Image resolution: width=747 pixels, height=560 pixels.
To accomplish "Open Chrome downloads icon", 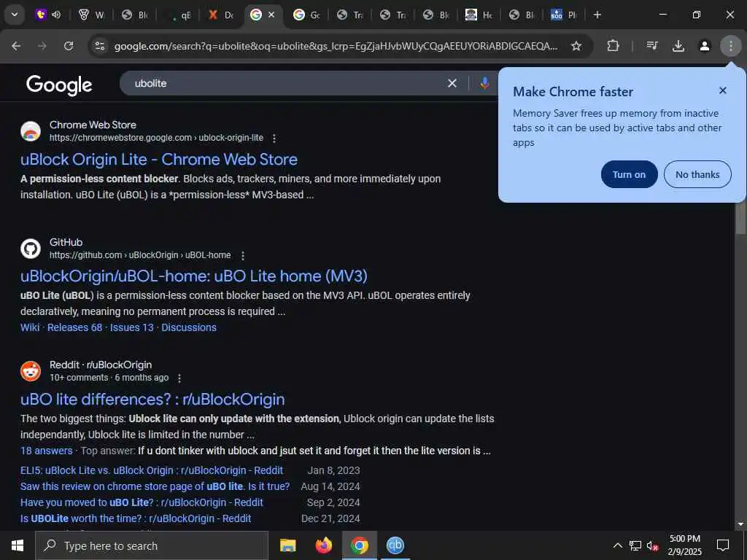I will click(678, 46).
